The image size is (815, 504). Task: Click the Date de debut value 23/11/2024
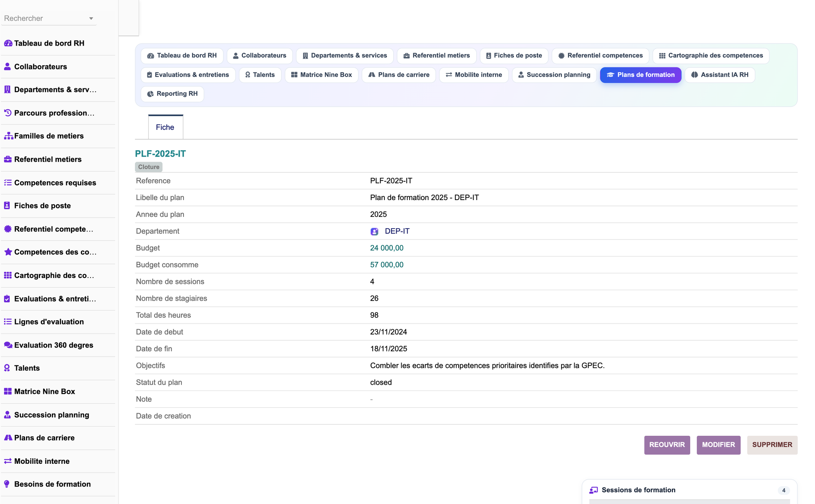pos(388,332)
